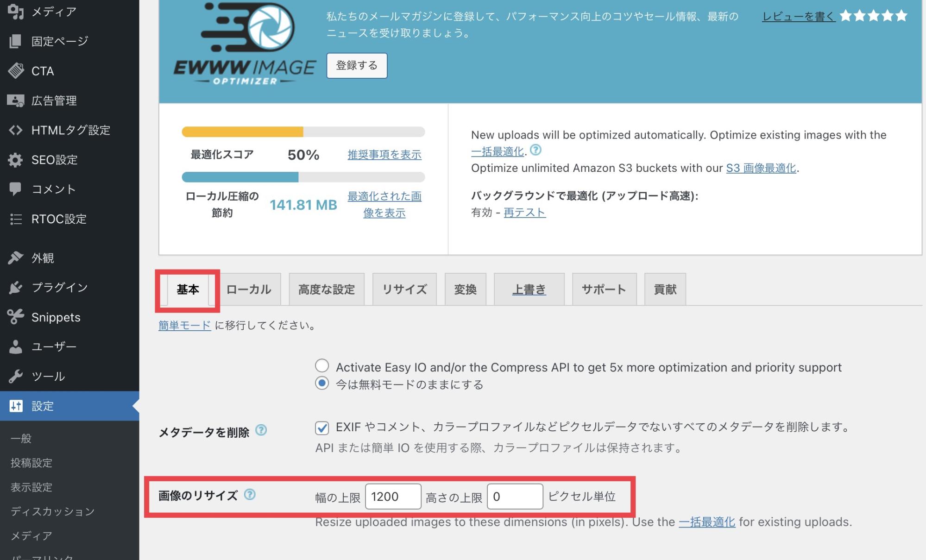The image size is (926, 560).
Task: Open the サポート tab
Action: pos(604,290)
